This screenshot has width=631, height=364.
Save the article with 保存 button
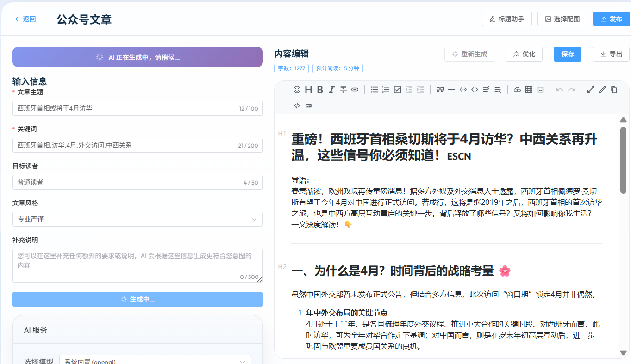(x=567, y=54)
